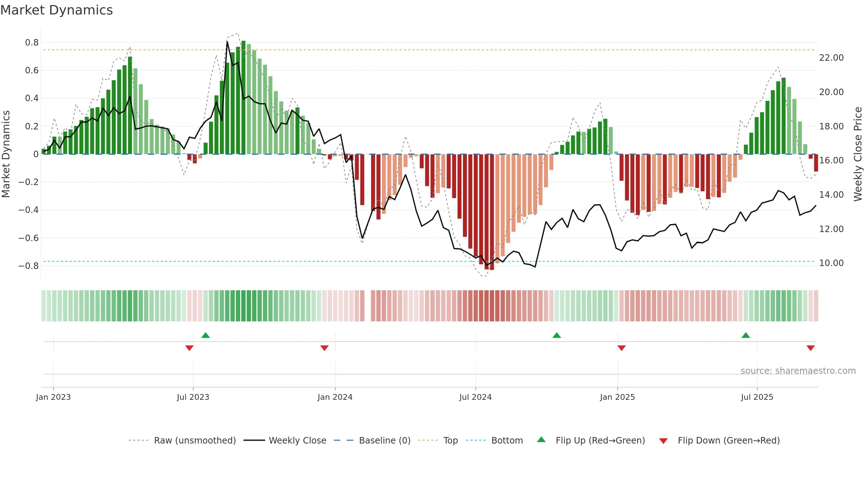
Task: Click the Jul 2023 axis label
Action: click(193, 397)
